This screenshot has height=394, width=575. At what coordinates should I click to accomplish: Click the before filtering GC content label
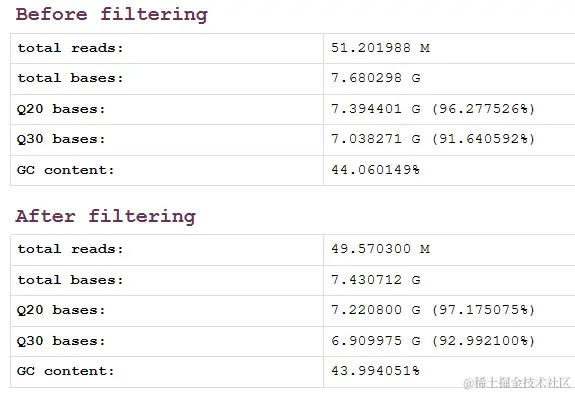tap(66, 170)
